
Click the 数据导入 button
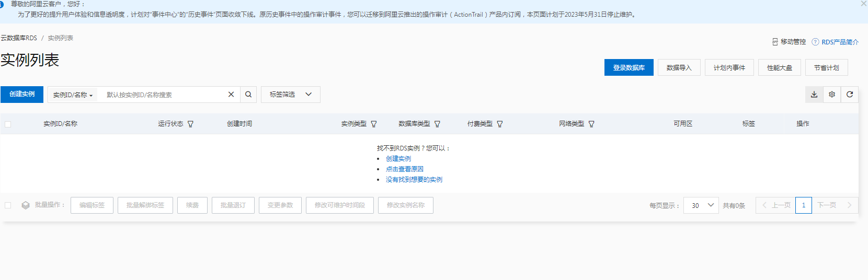(x=679, y=67)
